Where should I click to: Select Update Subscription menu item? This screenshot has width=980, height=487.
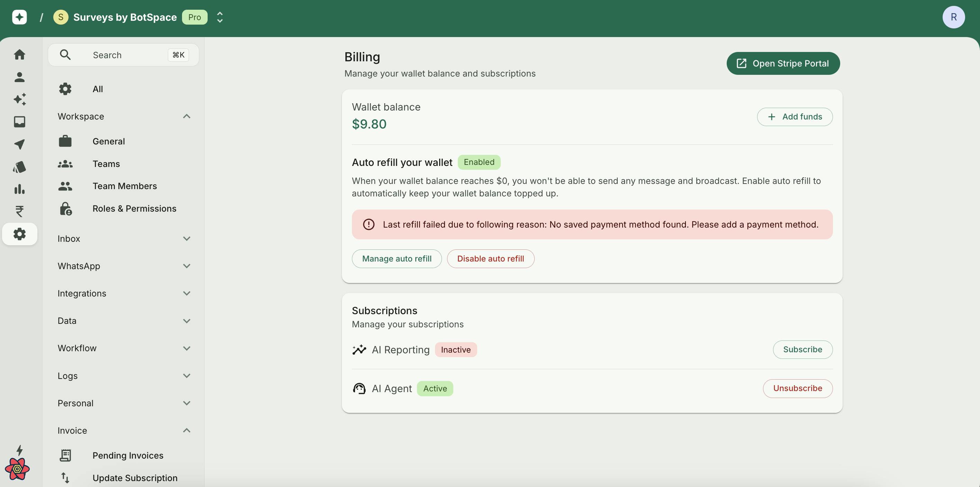click(135, 478)
